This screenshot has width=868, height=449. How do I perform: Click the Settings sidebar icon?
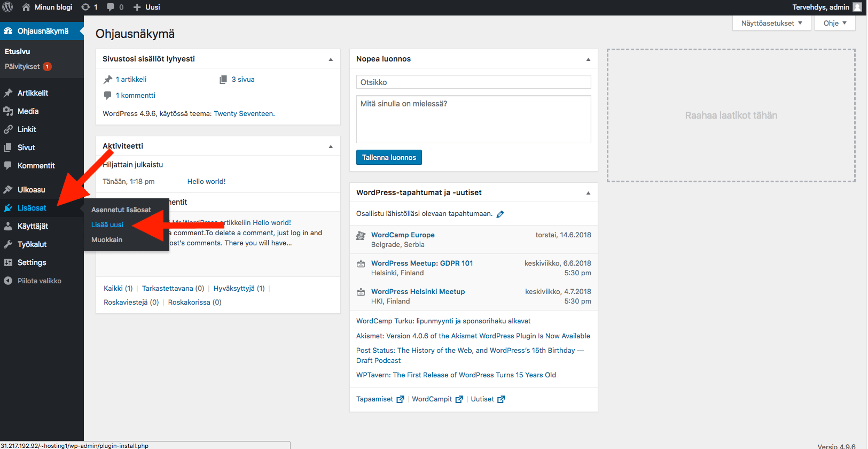click(8, 262)
